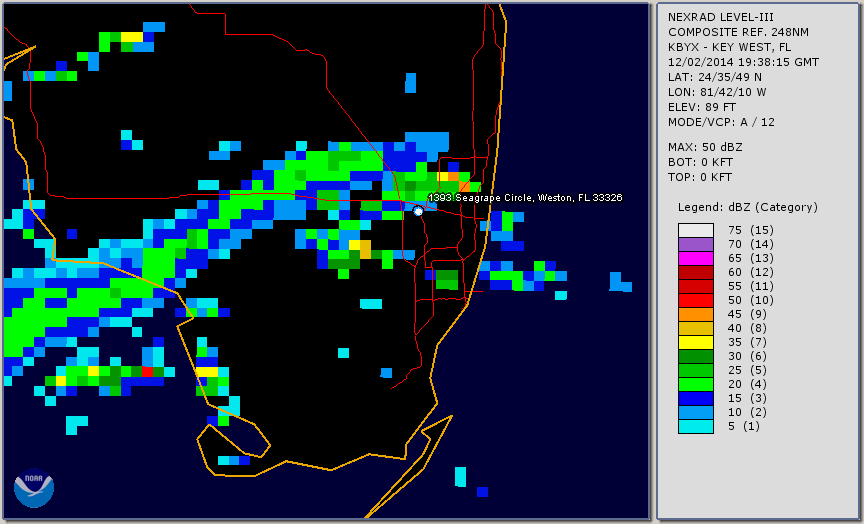864x524 pixels.
Task: Click the TOP: 0 KFT reading
Action: [700, 177]
